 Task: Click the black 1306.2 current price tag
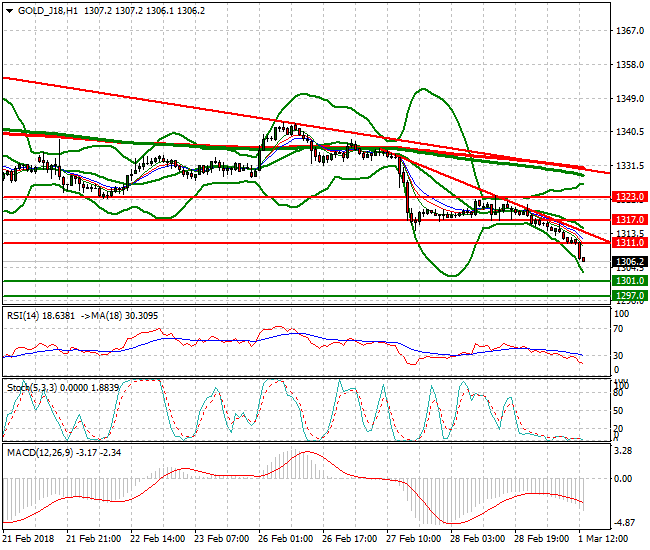click(630, 262)
